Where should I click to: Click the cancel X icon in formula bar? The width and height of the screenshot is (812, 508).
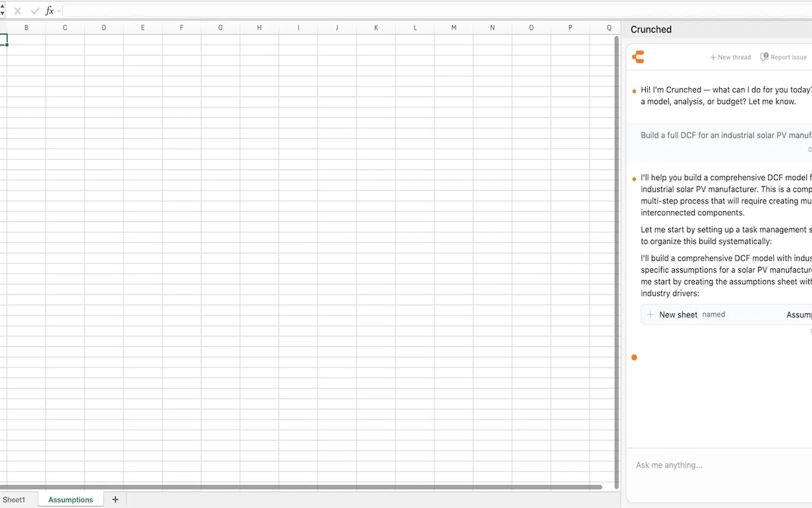coord(18,11)
